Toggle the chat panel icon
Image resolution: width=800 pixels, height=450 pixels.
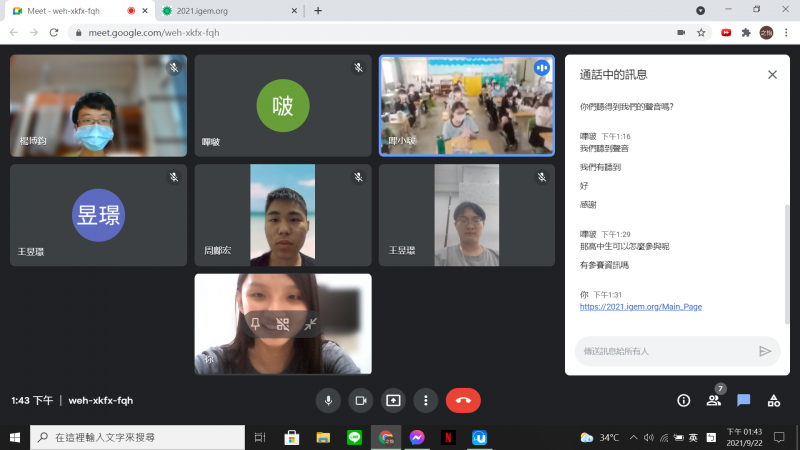pyautogui.click(x=744, y=400)
